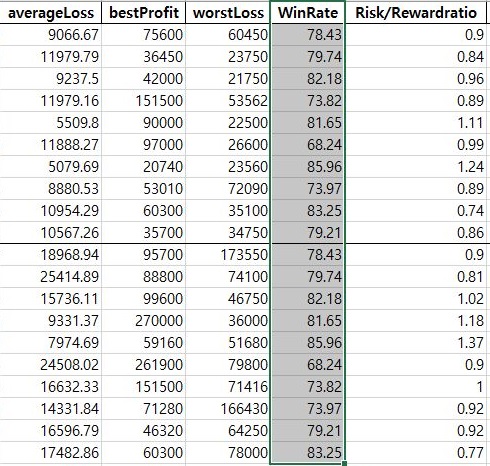The height and width of the screenshot is (466, 490).
Task: Select the worstLoss column header cell
Action: (227, 12)
